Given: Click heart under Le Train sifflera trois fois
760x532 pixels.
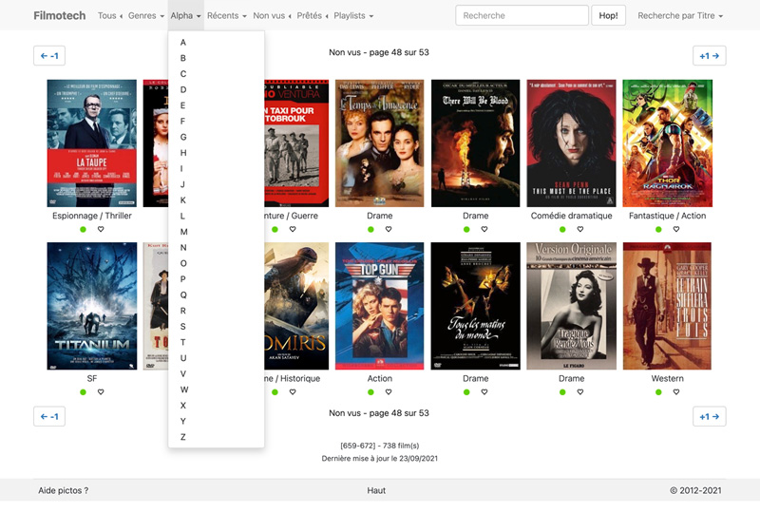Looking at the screenshot, I should pos(676,392).
